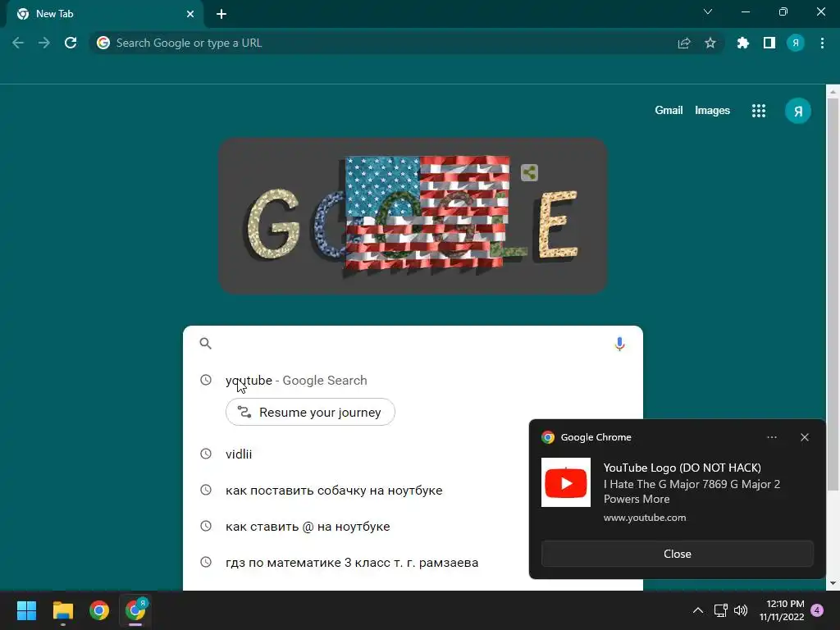Reload the page with the refresh icon
The image size is (840, 630).
[x=71, y=43]
